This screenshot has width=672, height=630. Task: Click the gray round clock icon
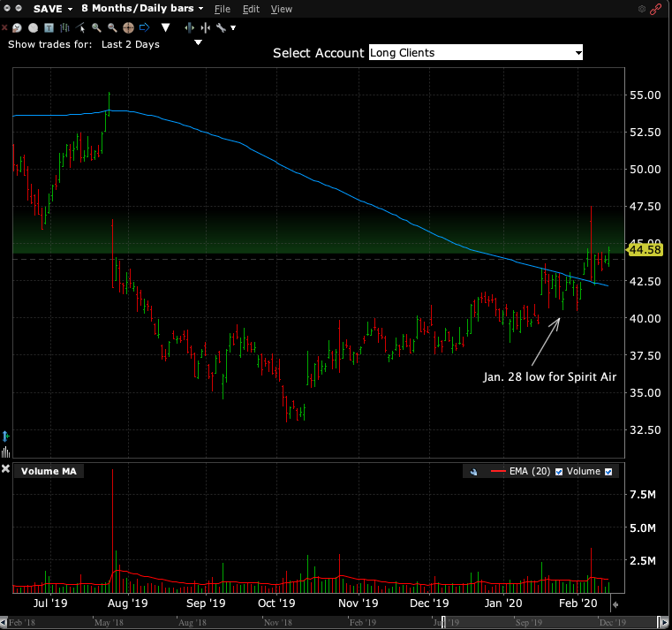[33, 28]
